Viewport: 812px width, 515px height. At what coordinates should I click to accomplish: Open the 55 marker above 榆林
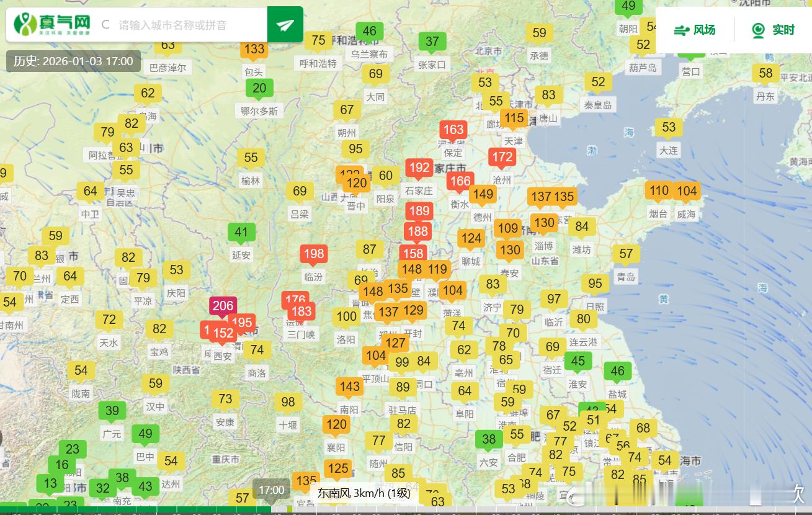pyautogui.click(x=251, y=159)
